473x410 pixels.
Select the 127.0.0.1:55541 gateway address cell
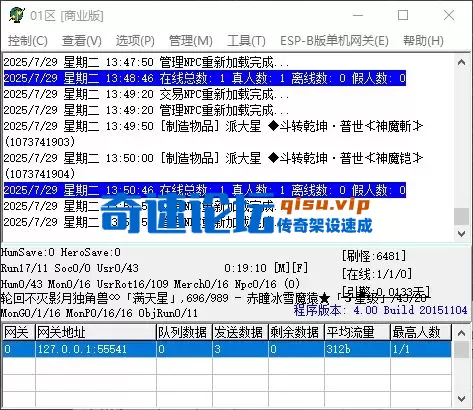pyautogui.click(x=96, y=349)
